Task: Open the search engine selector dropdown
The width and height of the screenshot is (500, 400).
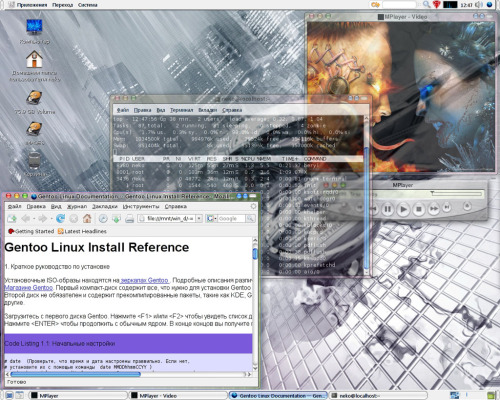Action: (212, 219)
